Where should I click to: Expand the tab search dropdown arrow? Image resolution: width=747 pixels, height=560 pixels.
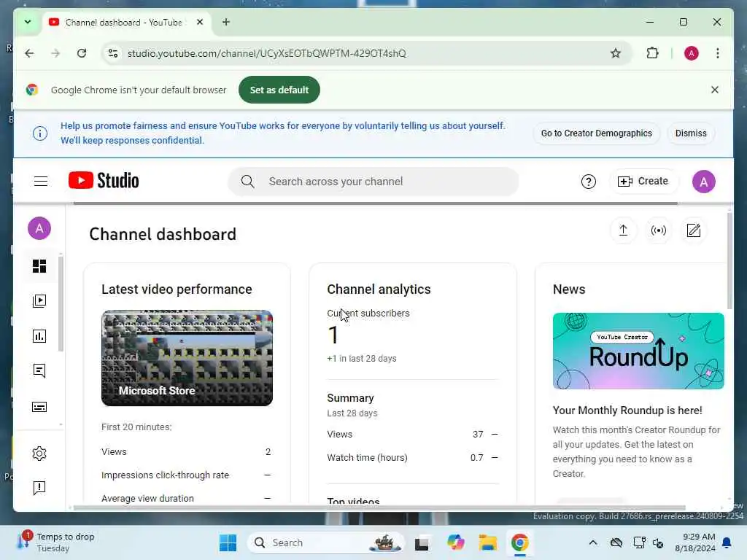pyautogui.click(x=28, y=22)
